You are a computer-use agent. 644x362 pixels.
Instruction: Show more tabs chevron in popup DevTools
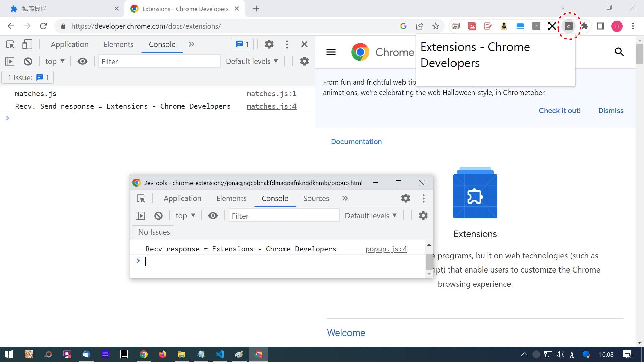345,198
